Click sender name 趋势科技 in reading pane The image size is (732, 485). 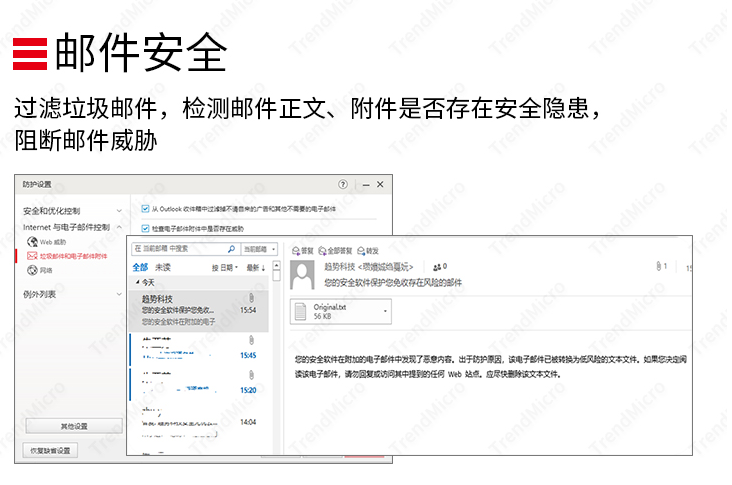coord(341,268)
